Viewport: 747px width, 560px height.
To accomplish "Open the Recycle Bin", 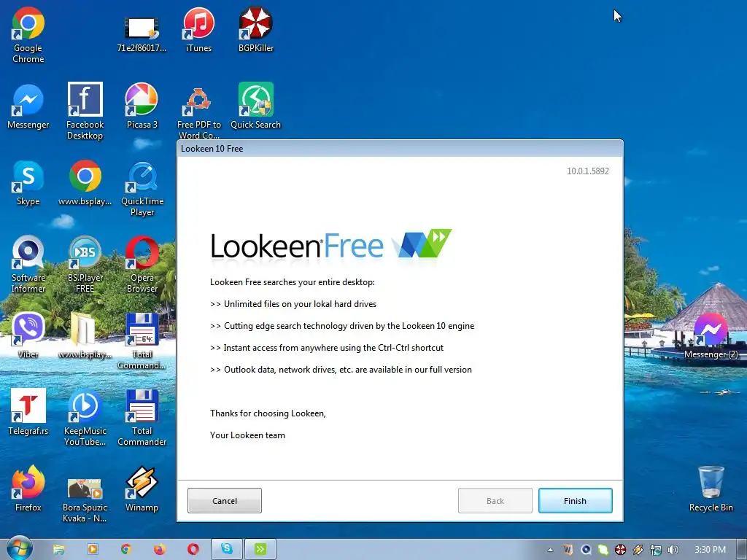I will click(711, 489).
